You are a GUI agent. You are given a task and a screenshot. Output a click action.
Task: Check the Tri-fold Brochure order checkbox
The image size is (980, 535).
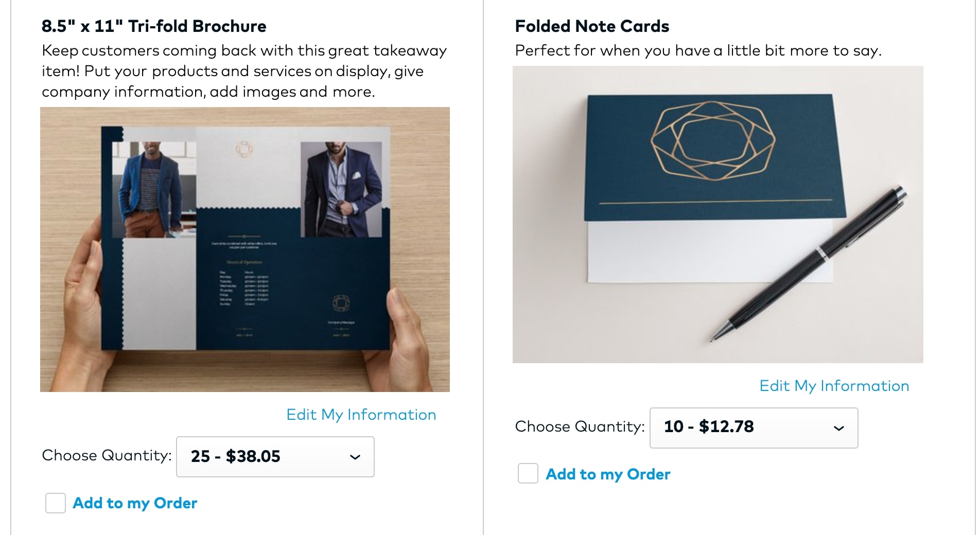coord(56,503)
